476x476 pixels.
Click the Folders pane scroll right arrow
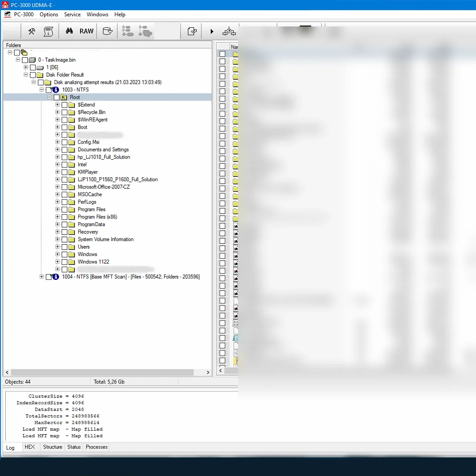pyautogui.click(x=208, y=372)
